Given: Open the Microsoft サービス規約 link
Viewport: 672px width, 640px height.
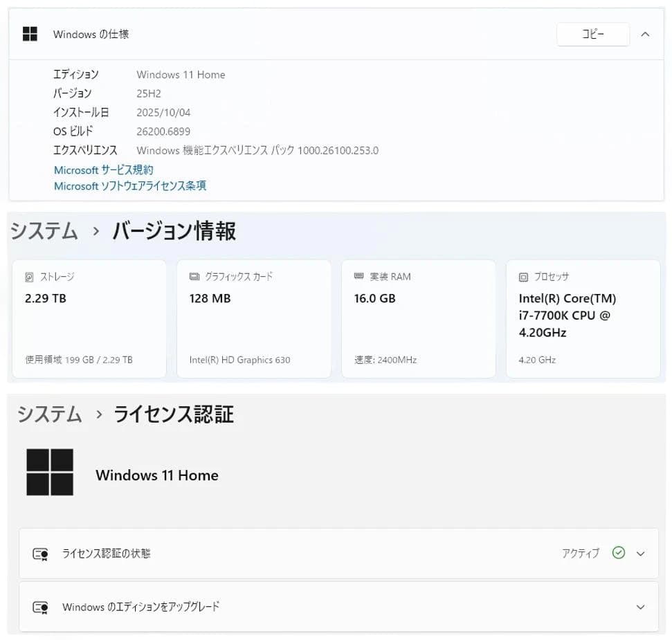Looking at the screenshot, I should [104, 170].
